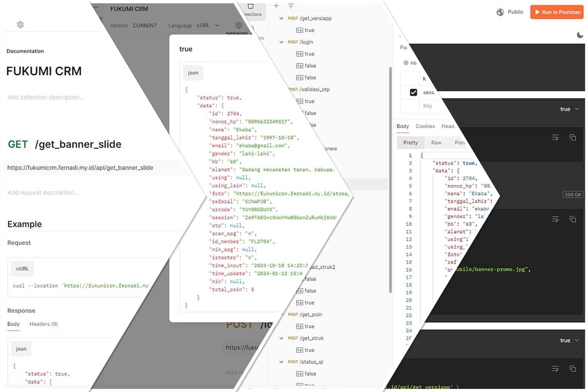The width and height of the screenshot is (588, 392).
Task: Open the true example under /validasi_otp
Action: pyautogui.click(x=305, y=101)
